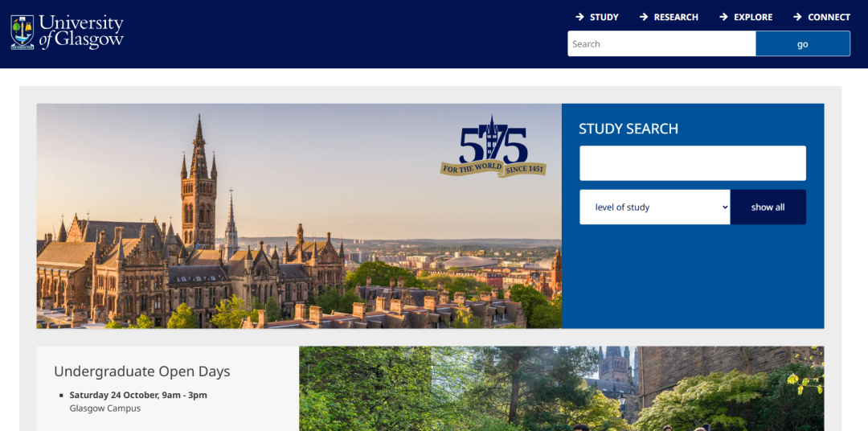Click the STUDY SEARCH heading
Image resolution: width=868 pixels, height=431 pixels.
click(x=628, y=129)
